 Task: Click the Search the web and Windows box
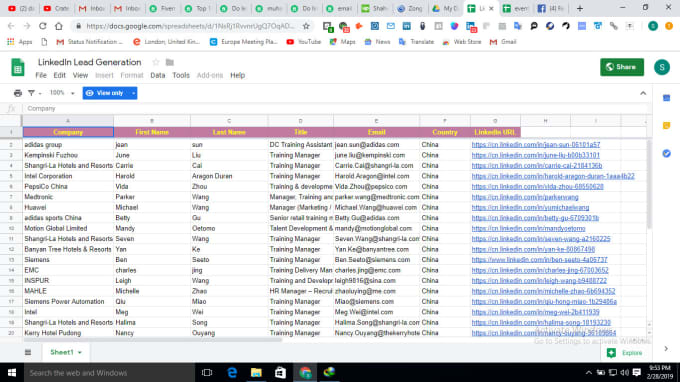click(x=109, y=372)
